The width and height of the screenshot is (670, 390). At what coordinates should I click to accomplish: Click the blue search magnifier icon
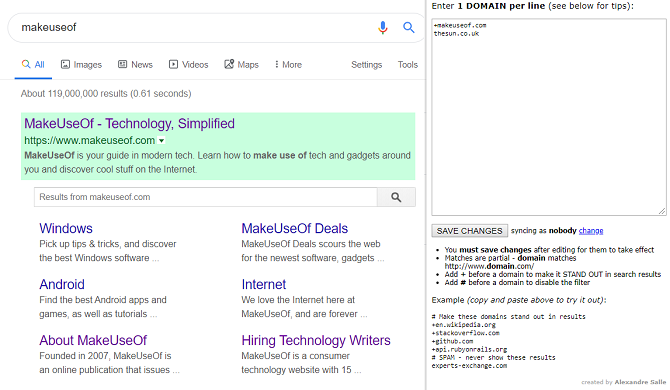tap(408, 28)
